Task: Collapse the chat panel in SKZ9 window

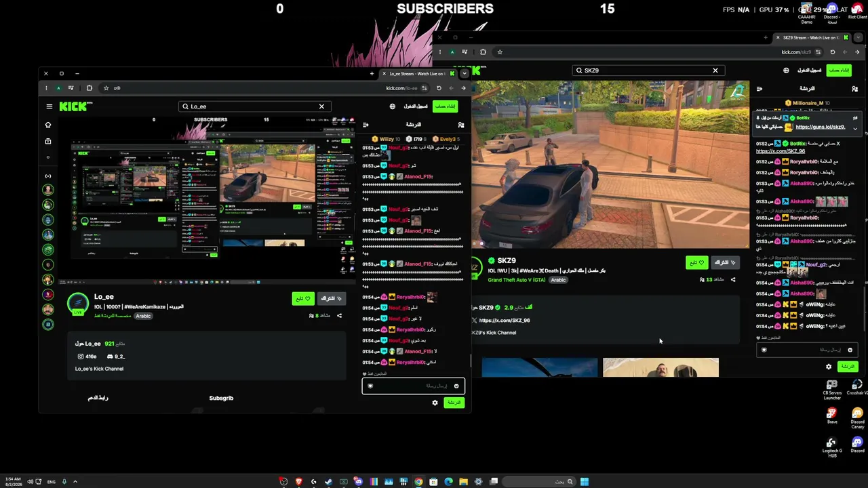Action: [x=759, y=89]
